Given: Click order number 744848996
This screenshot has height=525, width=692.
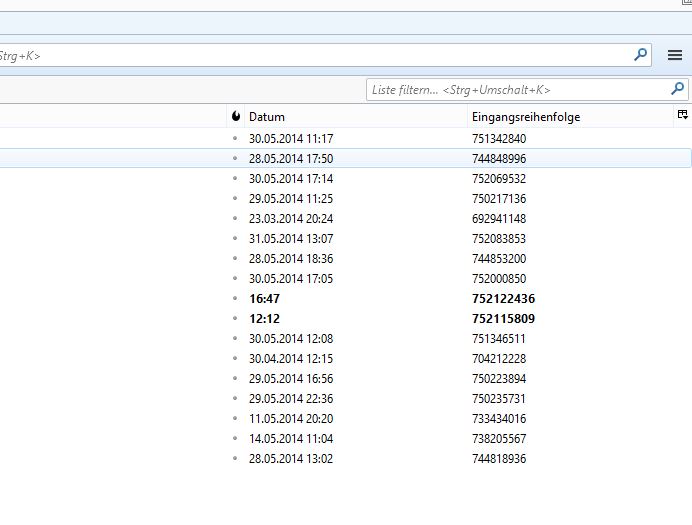Looking at the screenshot, I should [x=499, y=158].
